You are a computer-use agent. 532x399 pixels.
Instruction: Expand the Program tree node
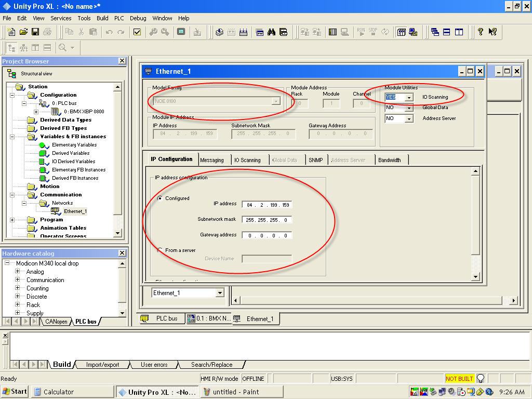click(12, 220)
